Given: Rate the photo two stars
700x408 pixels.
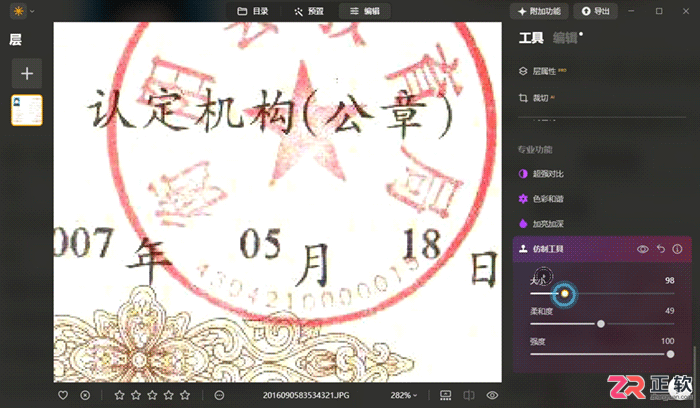Looking at the screenshot, I should (136, 395).
